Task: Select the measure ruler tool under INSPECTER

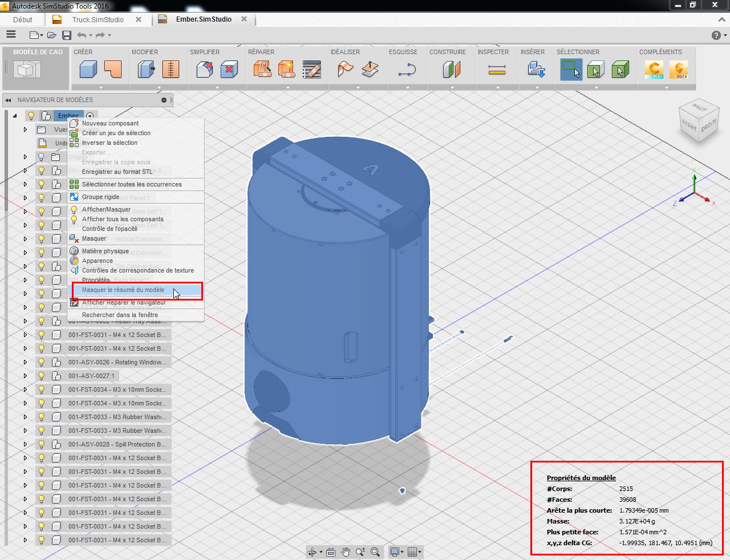Action: (497, 70)
